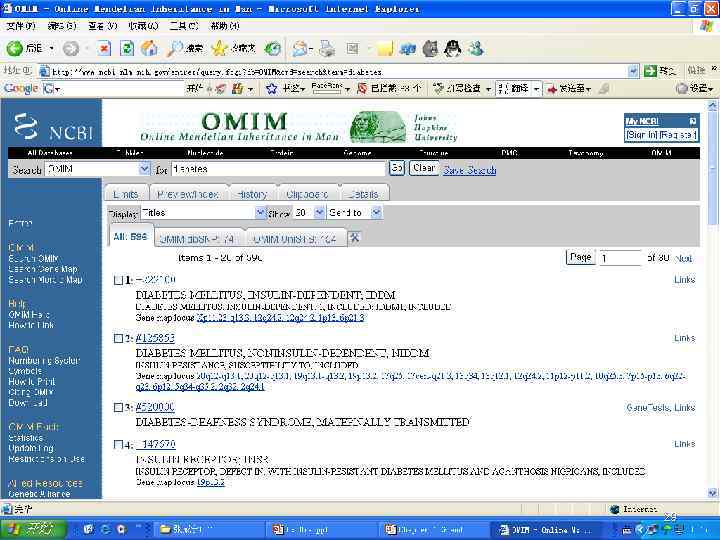Click the IE Back arrow button
The height and width of the screenshot is (540, 720).
(15, 48)
